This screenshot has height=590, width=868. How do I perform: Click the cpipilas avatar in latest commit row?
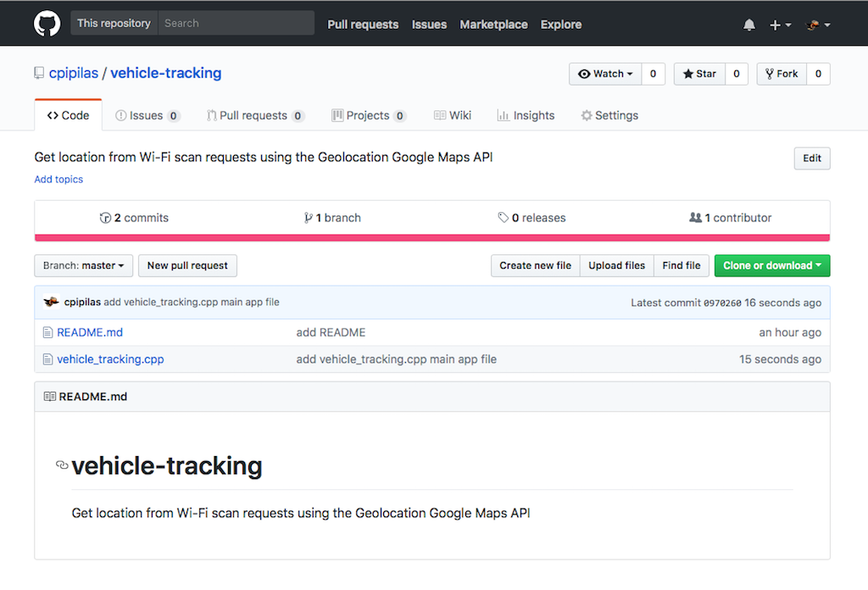[x=51, y=302]
